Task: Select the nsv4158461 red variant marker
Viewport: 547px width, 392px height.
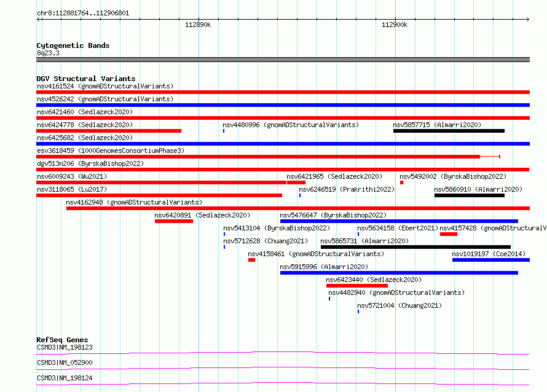Action: [251, 260]
